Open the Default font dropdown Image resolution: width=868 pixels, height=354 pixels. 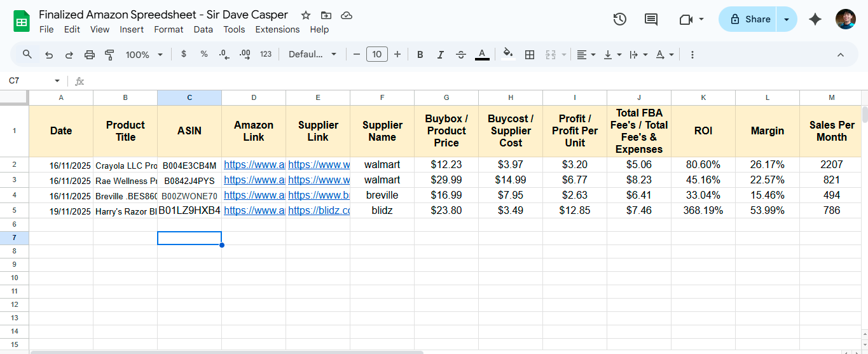coord(312,55)
